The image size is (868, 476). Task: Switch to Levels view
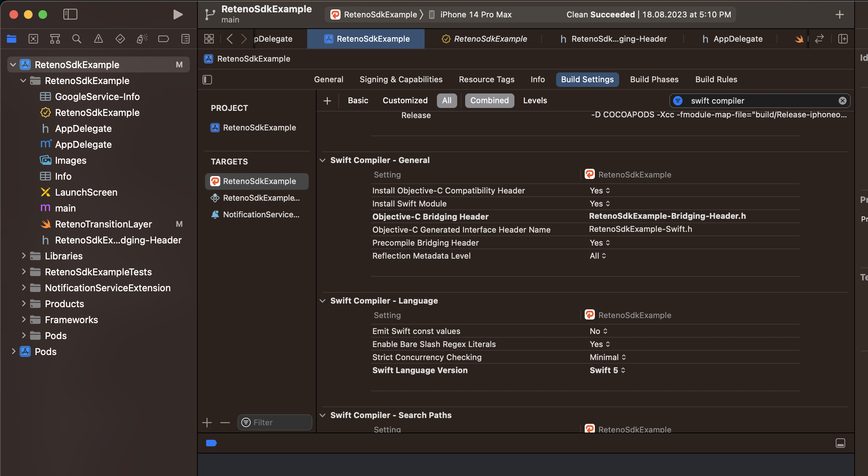(x=535, y=101)
